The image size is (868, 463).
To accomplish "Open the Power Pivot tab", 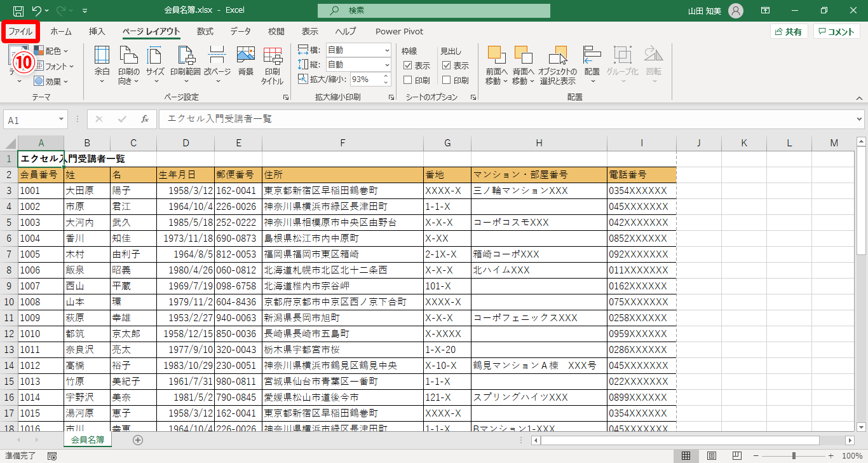I will click(x=399, y=31).
